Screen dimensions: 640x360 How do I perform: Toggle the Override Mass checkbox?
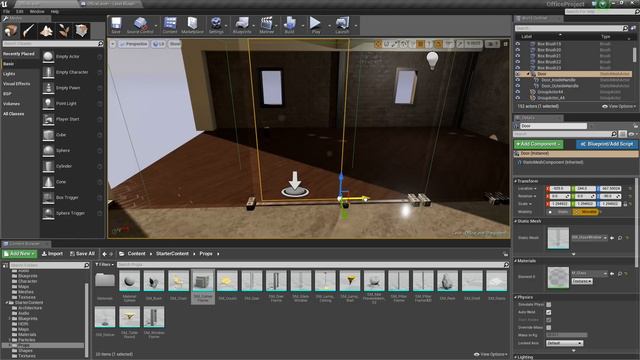click(549, 327)
